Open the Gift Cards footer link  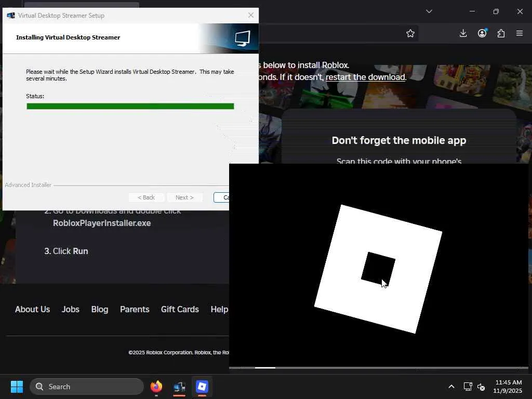click(180, 310)
